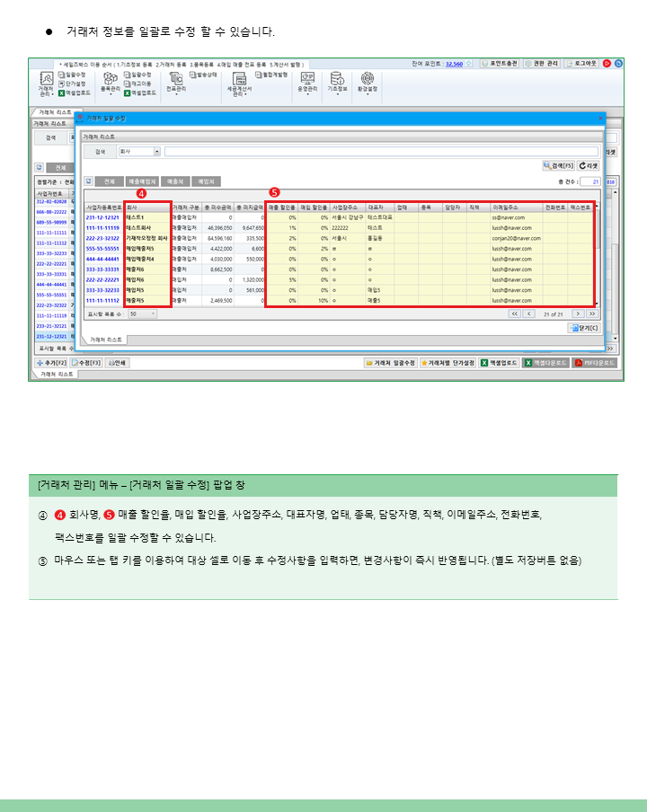This screenshot has width=647, height=812.
Task: Go to next page with > button
Action: [x=578, y=313]
